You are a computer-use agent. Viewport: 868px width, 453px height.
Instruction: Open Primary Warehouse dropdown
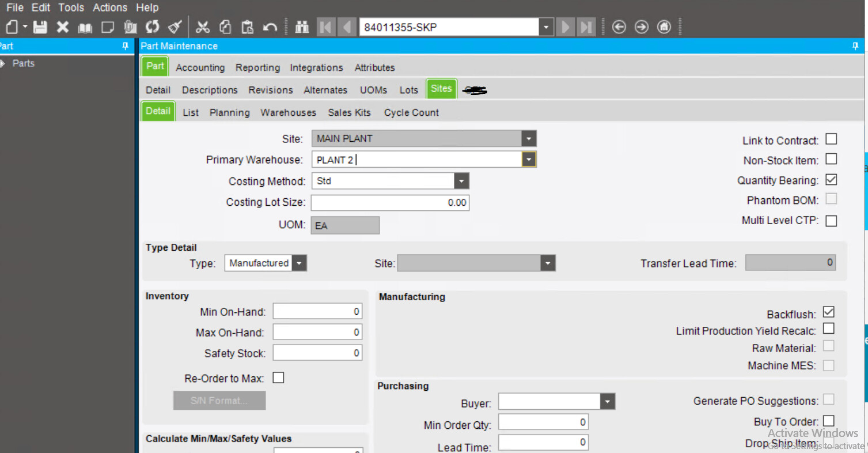click(529, 160)
